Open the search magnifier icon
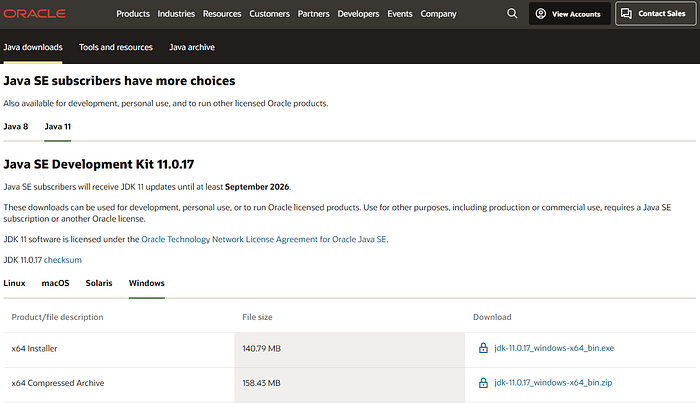Screen dimensions: 700x403 [x=512, y=14]
